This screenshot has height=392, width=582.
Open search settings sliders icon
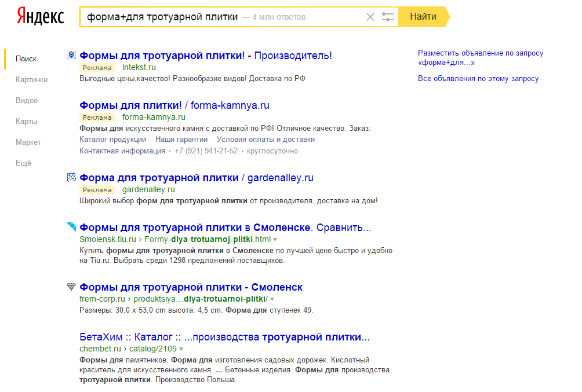(387, 17)
